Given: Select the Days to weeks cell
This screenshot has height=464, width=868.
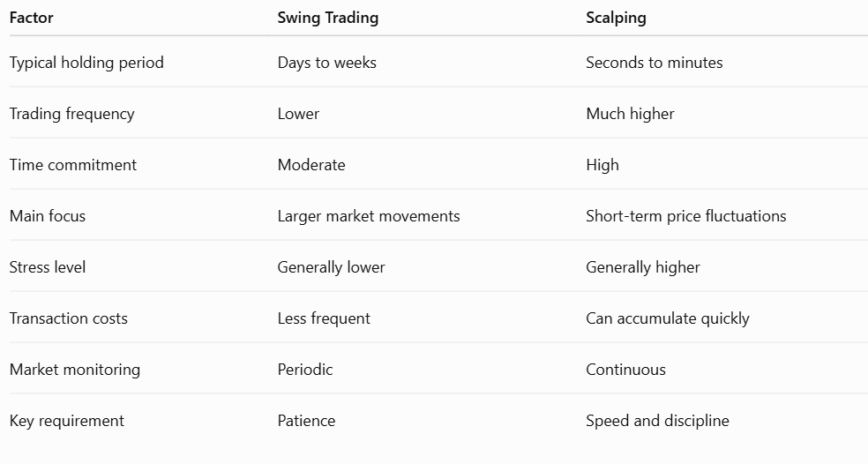Looking at the screenshot, I should coord(326,63).
